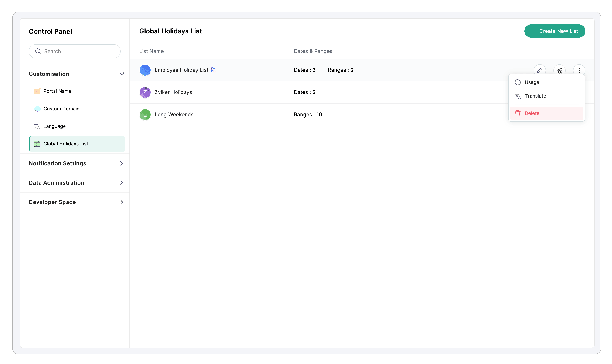The height and width of the screenshot is (364, 612).
Task: Click the building icon beside Employee Holiday List
Action: point(213,70)
